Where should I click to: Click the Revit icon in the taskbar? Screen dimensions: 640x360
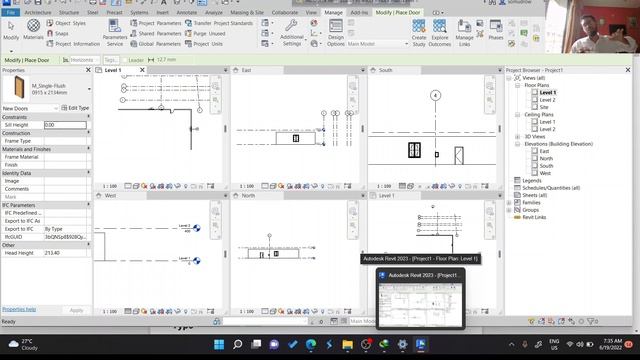pos(420,344)
